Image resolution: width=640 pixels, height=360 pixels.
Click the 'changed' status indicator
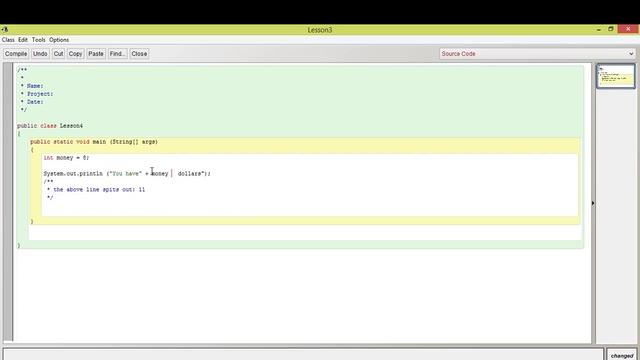[622, 355]
